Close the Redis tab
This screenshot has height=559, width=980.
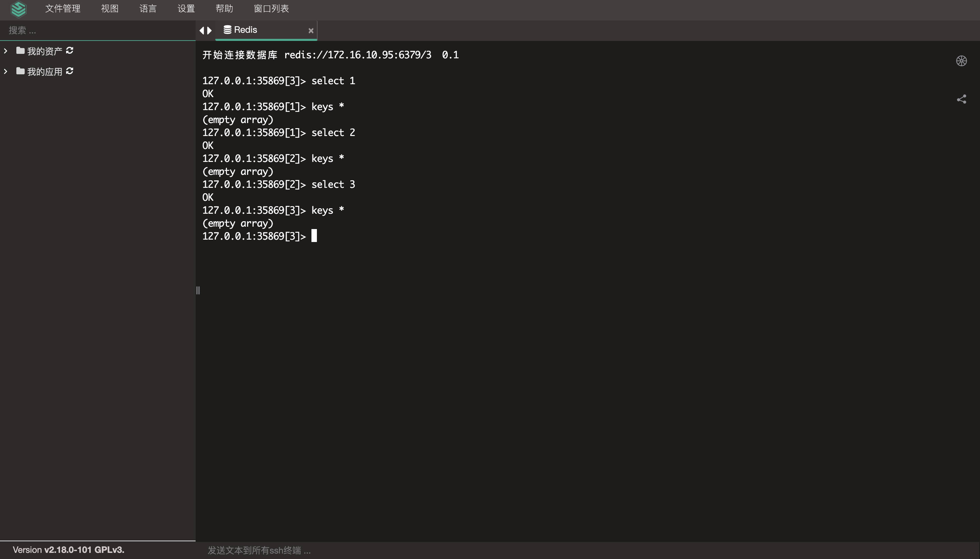[311, 30]
